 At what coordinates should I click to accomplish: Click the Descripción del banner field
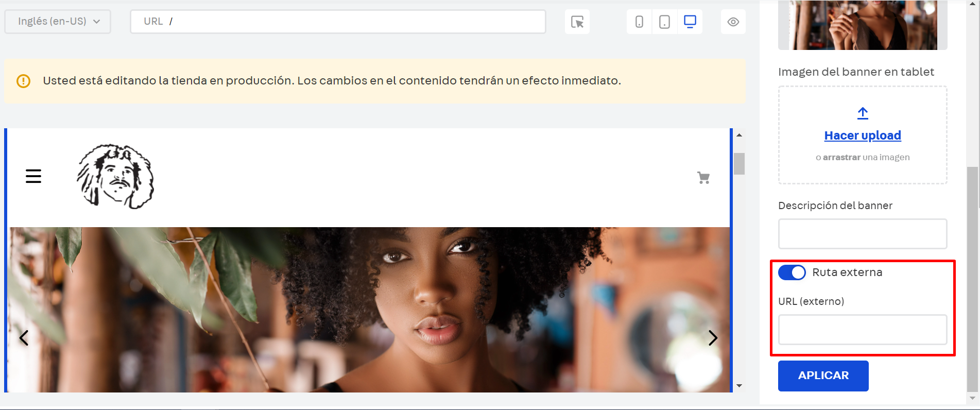pos(862,234)
